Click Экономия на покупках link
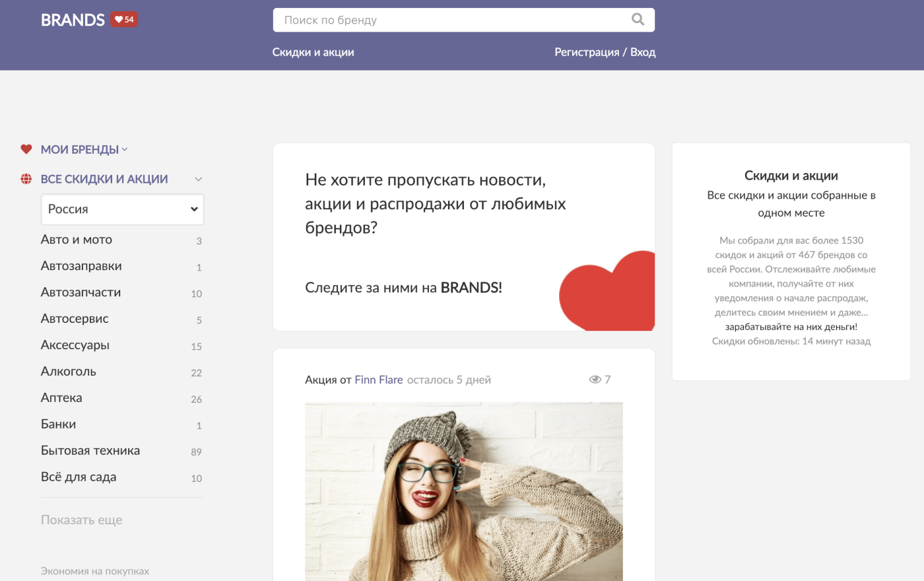Viewport: 924px width, 581px height. [95, 570]
